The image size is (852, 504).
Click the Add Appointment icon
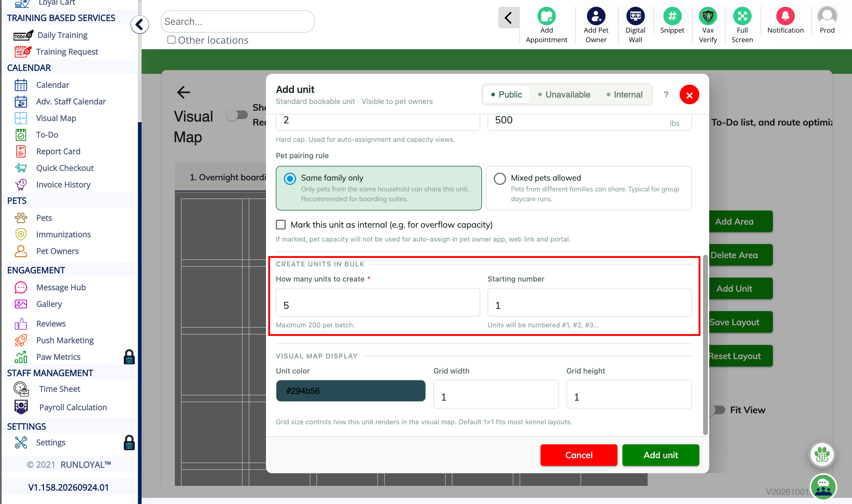(546, 16)
